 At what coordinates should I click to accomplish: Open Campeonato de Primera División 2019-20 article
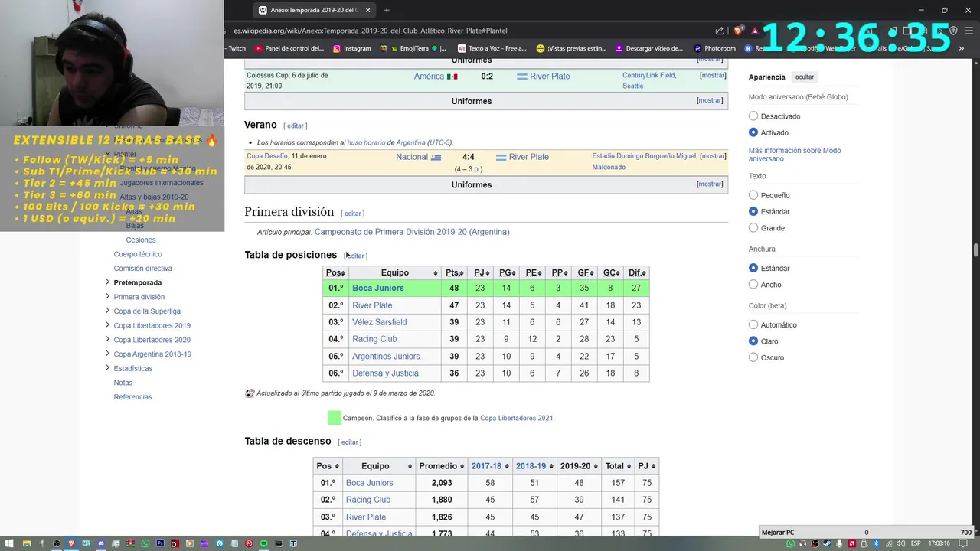point(412,232)
